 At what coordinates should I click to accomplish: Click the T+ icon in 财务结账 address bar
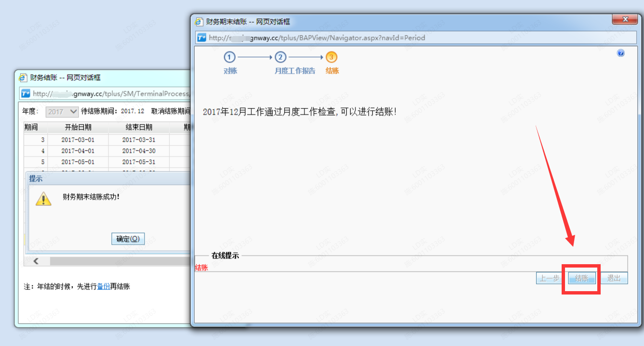point(26,93)
